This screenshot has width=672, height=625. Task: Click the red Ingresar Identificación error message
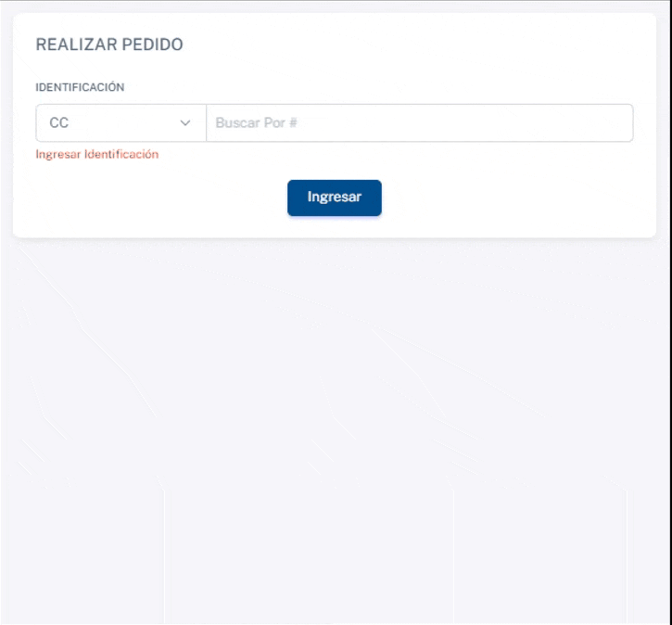[x=97, y=155]
